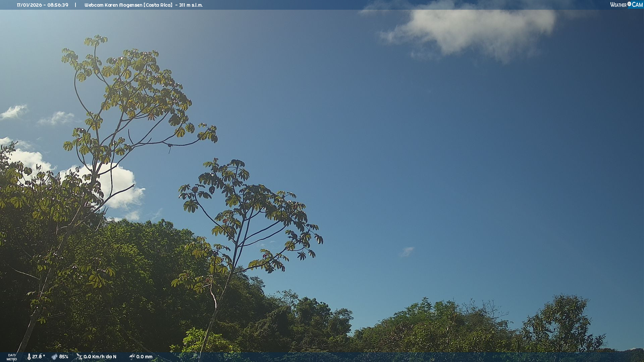Click the 311 m s.l.m. altitude text
The width and height of the screenshot is (644, 362).
[191, 5]
